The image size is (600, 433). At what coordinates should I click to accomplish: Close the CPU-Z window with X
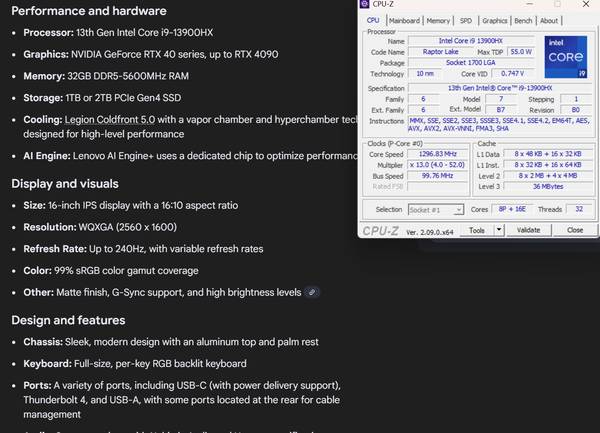click(585, 6)
